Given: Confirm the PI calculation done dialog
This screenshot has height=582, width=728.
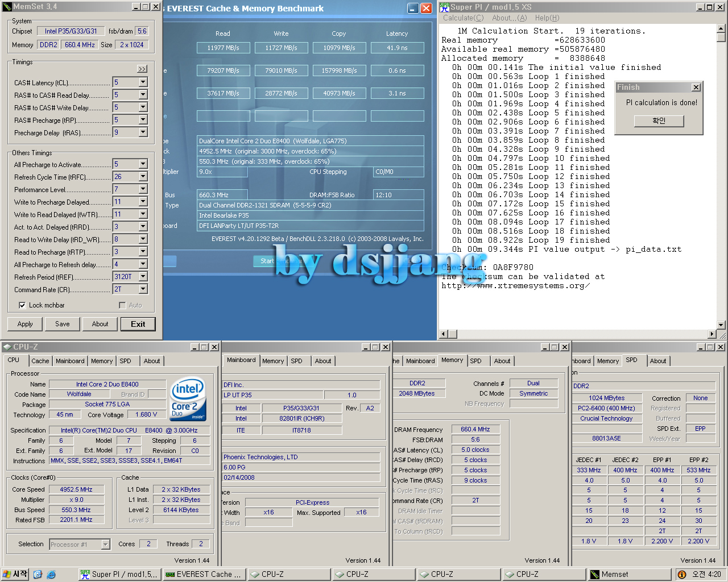Looking at the screenshot, I should click(x=659, y=120).
